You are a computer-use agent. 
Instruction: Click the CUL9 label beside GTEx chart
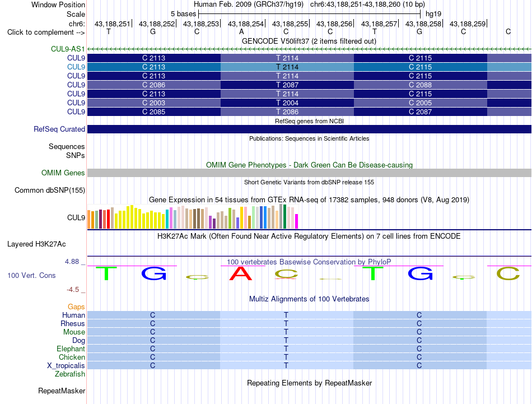click(76, 217)
